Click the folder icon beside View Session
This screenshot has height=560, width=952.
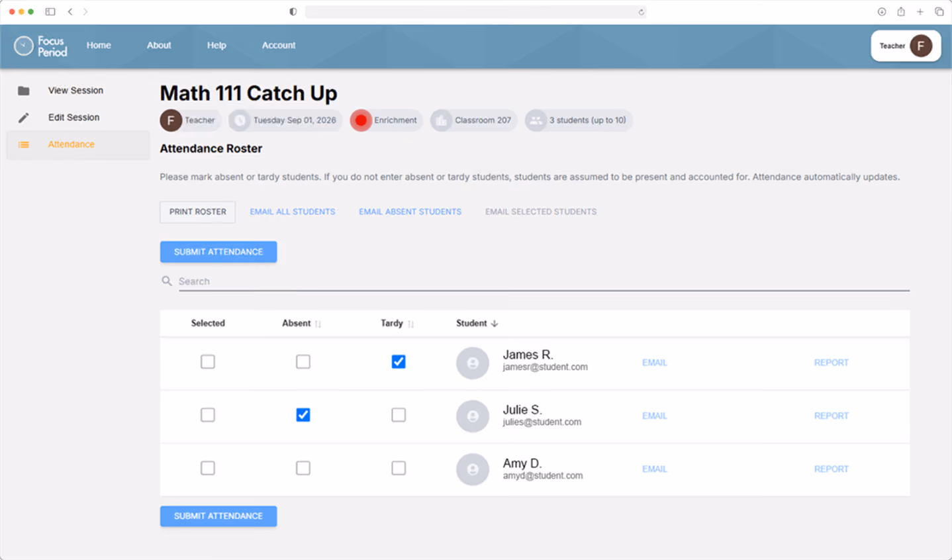[24, 91]
